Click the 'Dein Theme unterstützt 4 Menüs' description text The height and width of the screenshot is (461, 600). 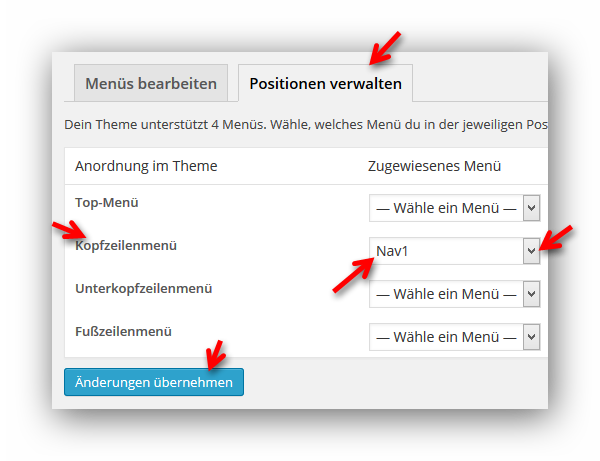point(300,125)
